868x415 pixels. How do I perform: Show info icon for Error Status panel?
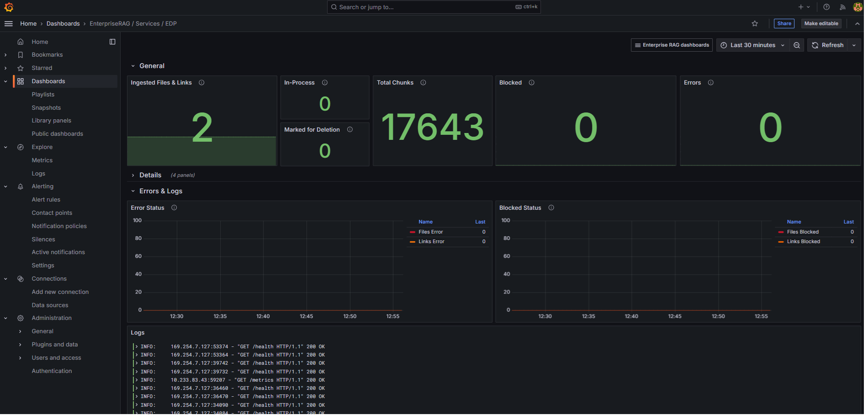pyautogui.click(x=174, y=208)
